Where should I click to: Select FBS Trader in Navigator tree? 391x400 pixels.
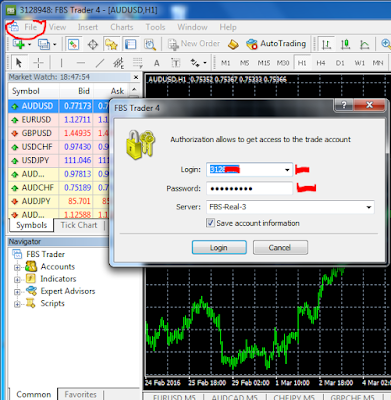click(39, 254)
